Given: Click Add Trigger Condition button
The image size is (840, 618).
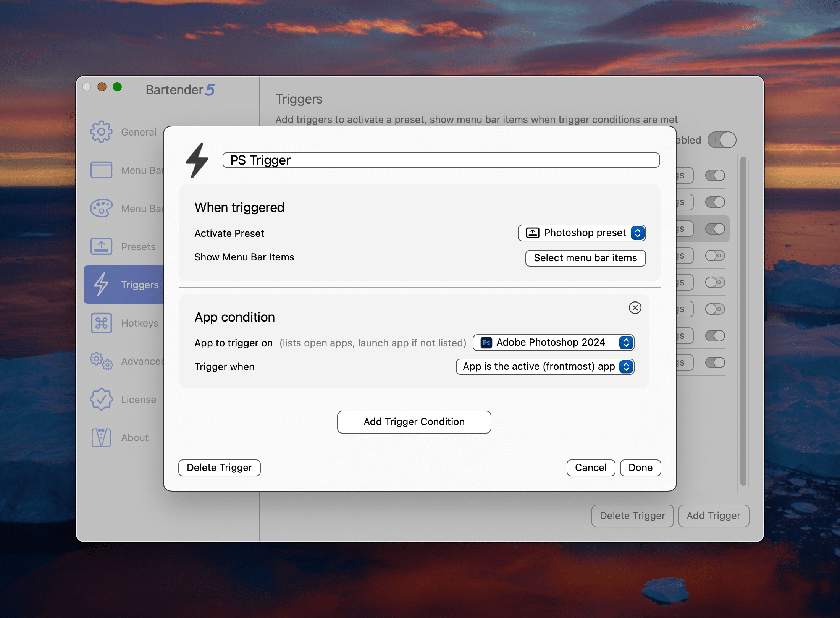Looking at the screenshot, I should point(414,422).
